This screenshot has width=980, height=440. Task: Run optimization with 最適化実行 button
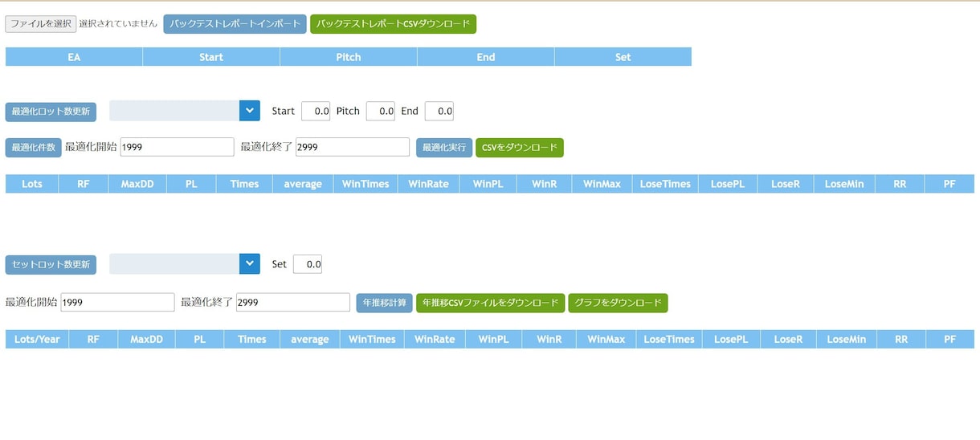coord(444,148)
